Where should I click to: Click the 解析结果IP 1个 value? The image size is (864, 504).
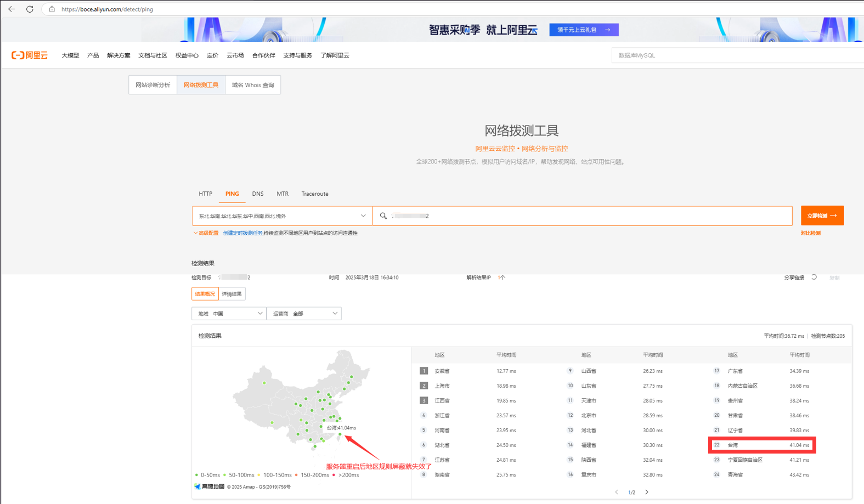click(501, 278)
